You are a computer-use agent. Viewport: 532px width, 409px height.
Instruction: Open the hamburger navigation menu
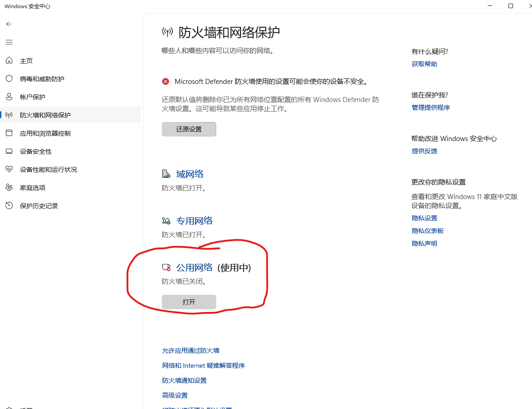click(9, 42)
